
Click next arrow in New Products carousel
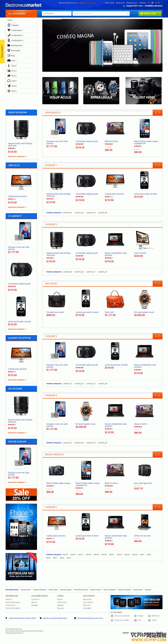pyautogui.click(x=159, y=113)
